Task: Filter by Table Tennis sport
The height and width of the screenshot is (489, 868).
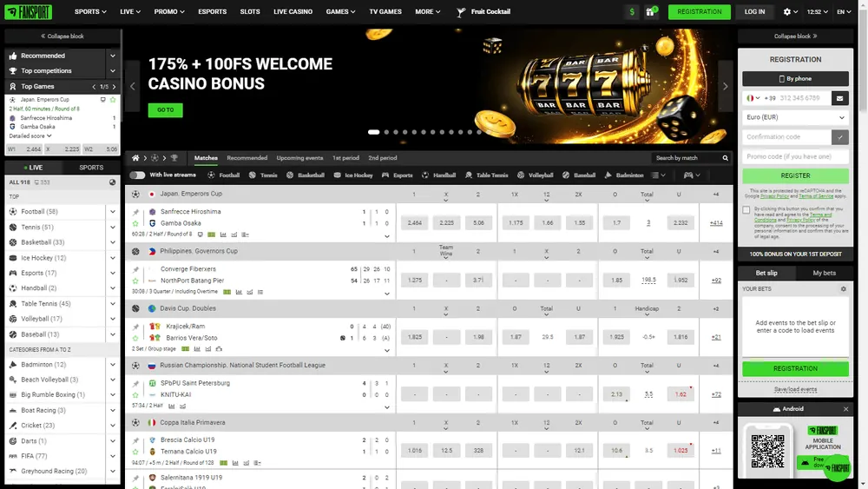Action: click(x=487, y=175)
